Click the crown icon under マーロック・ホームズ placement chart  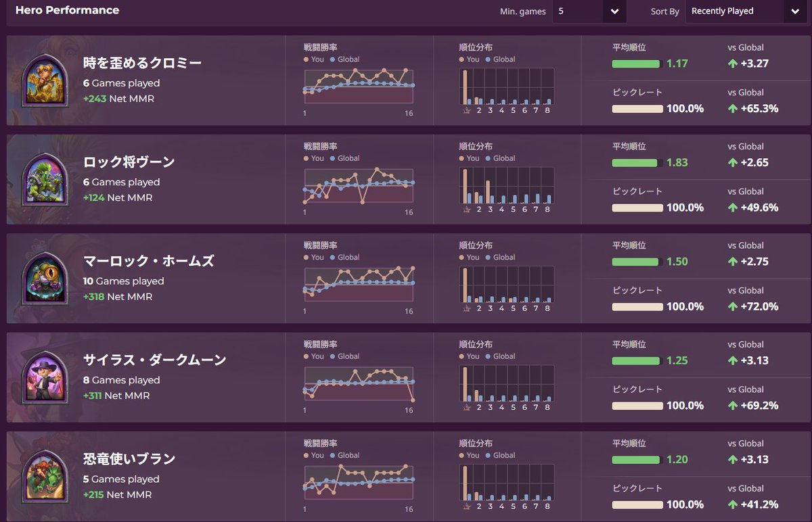coord(466,310)
